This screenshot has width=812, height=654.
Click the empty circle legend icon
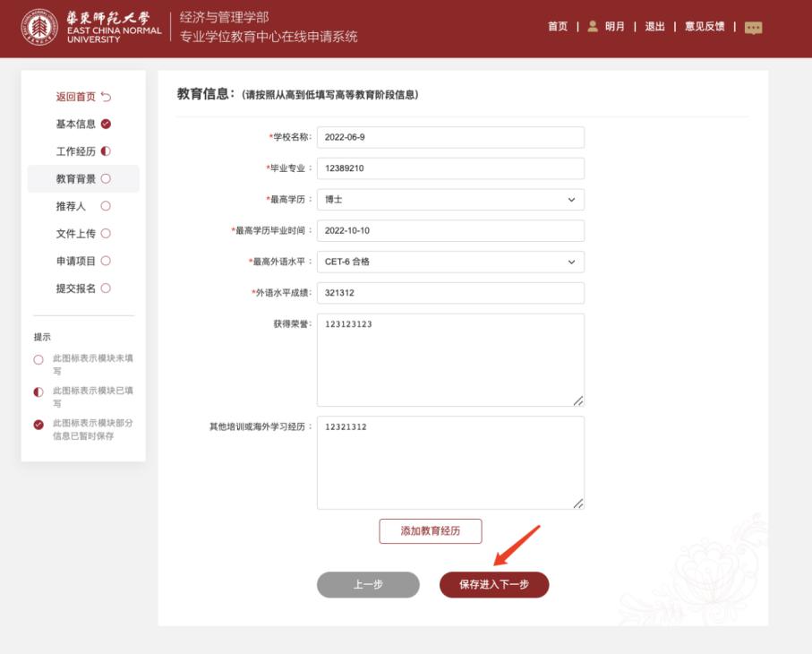tap(38, 359)
